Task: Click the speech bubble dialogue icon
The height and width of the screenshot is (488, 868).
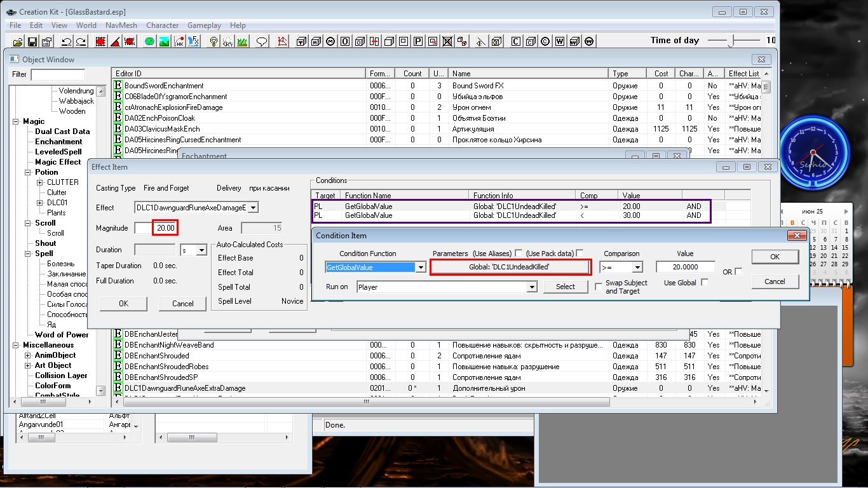Action: click(x=261, y=42)
